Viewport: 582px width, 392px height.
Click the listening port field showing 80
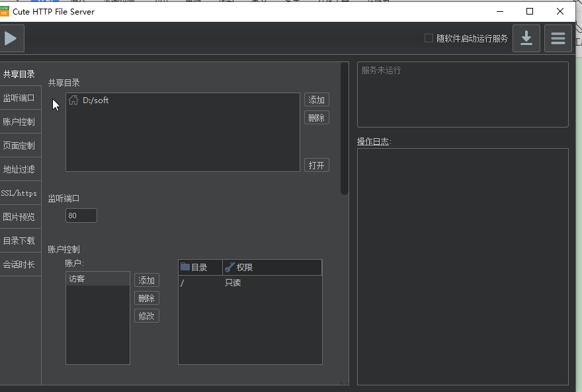pyautogui.click(x=81, y=216)
